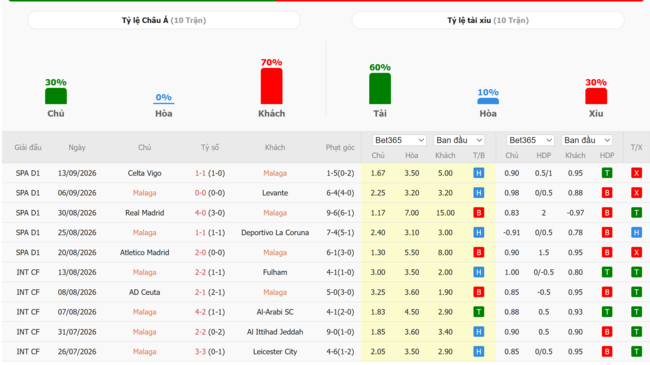Screen dimensions: 650x365
Task: Click the red 70% Khách bar
Action: (272, 86)
